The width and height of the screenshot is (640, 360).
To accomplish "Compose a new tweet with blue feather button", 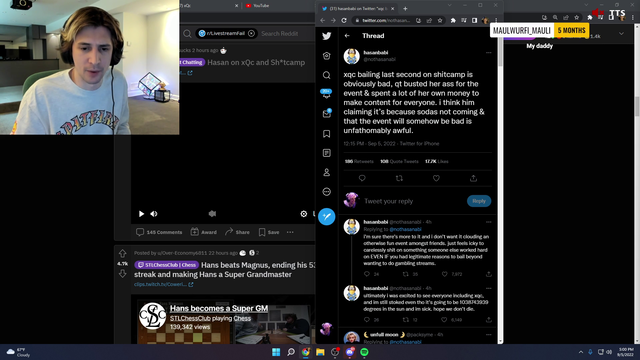I will point(327,216).
